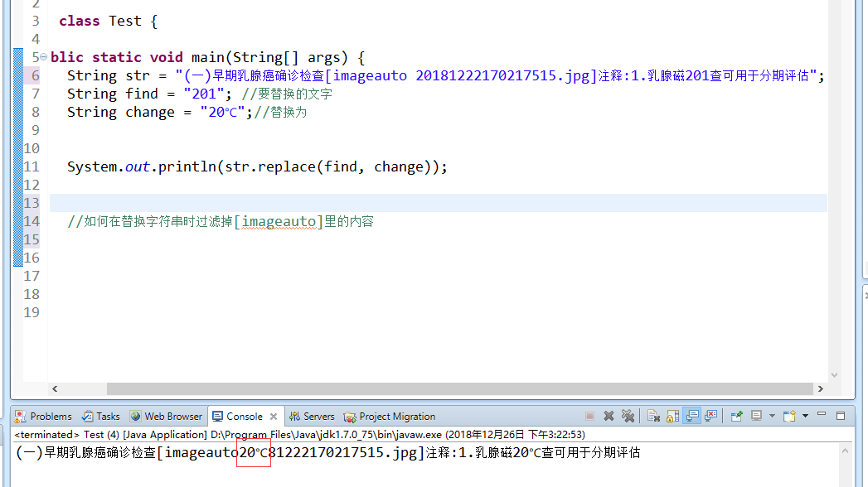868x487 pixels.
Task: Switch to the Tasks tab
Action: (x=101, y=417)
